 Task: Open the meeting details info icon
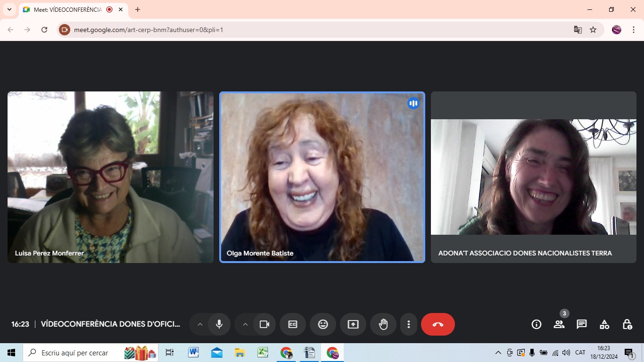pyautogui.click(x=536, y=324)
